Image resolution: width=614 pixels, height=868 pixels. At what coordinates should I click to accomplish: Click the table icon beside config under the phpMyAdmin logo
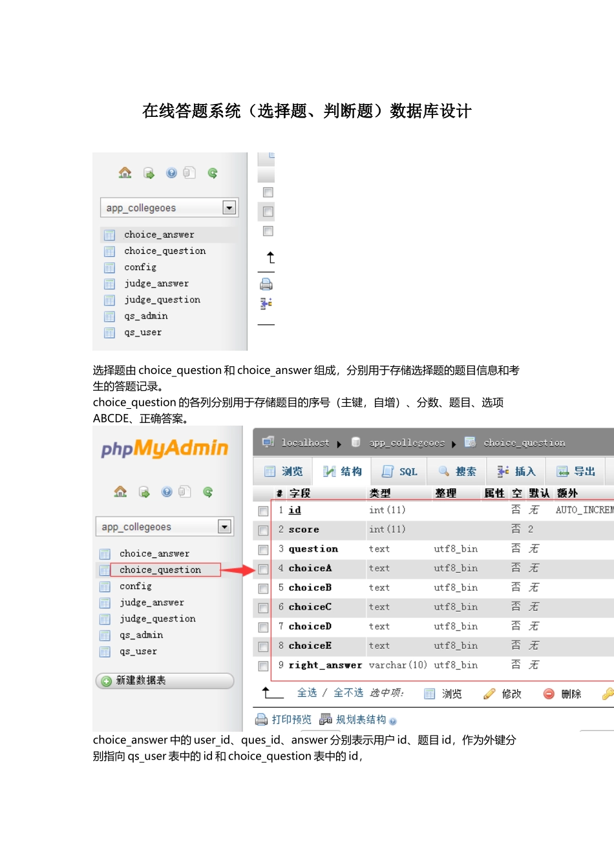105,587
